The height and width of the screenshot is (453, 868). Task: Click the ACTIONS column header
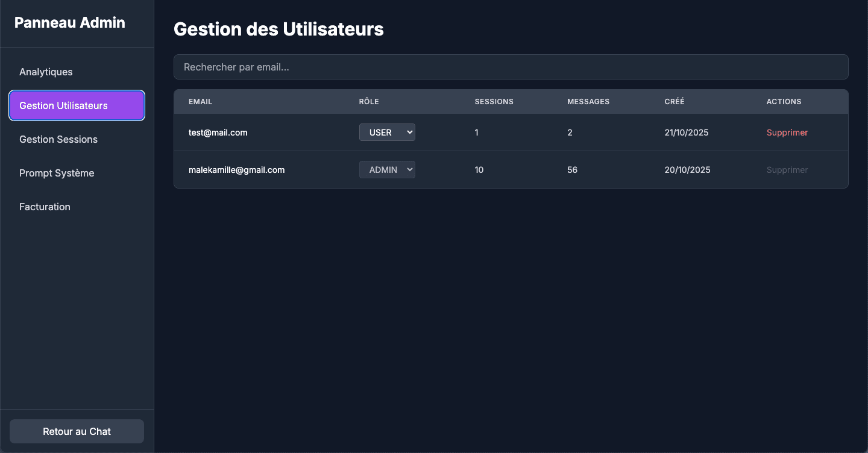[784, 101]
